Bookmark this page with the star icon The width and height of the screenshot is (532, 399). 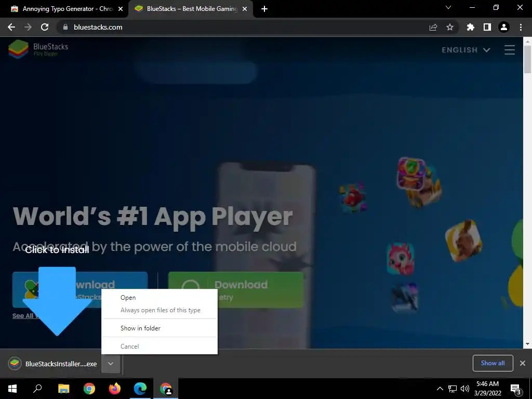(x=450, y=27)
